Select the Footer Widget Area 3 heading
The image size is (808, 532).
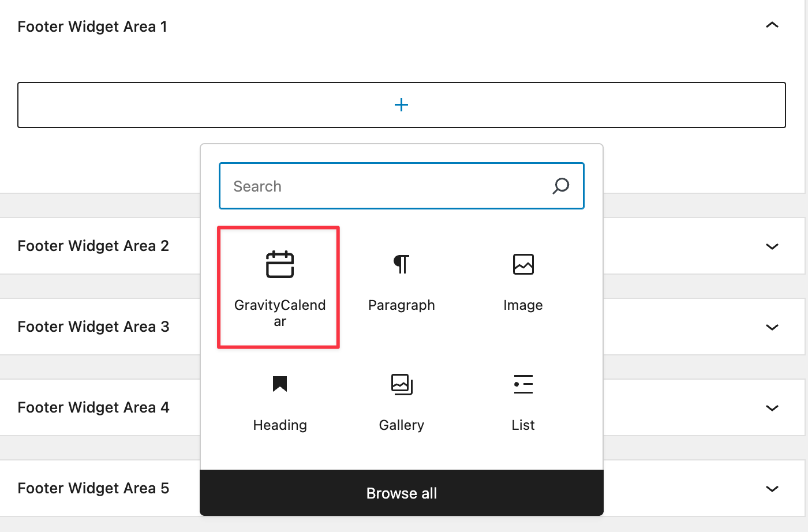(x=93, y=327)
